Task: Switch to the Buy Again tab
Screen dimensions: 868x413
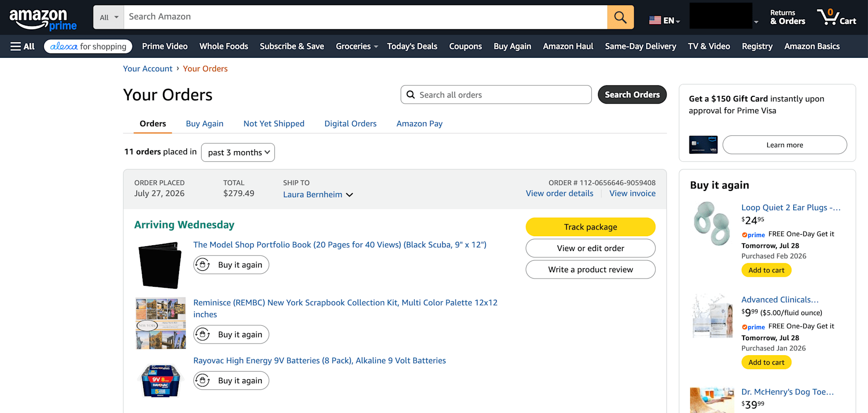Action: tap(204, 124)
